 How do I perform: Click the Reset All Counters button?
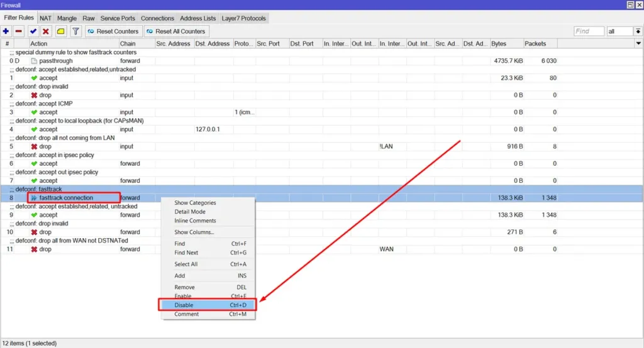tap(175, 31)
